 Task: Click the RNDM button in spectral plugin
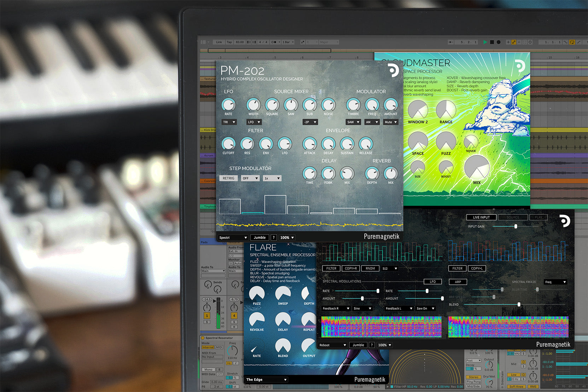pyautogui.click(x=370, y=268)
